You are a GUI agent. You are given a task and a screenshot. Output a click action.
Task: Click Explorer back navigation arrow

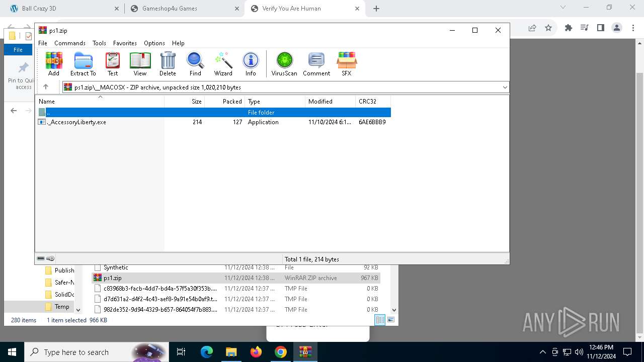[14, 111]
